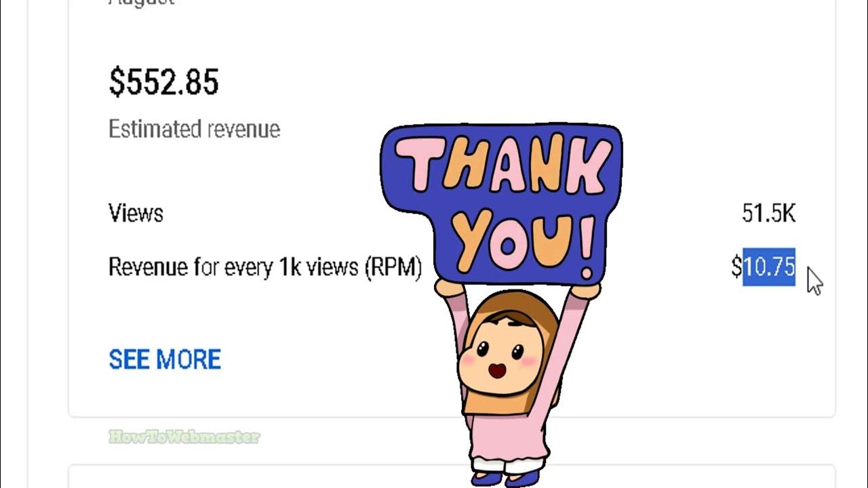Click the exclamation mark on the sign

click(x=585, y=249)
